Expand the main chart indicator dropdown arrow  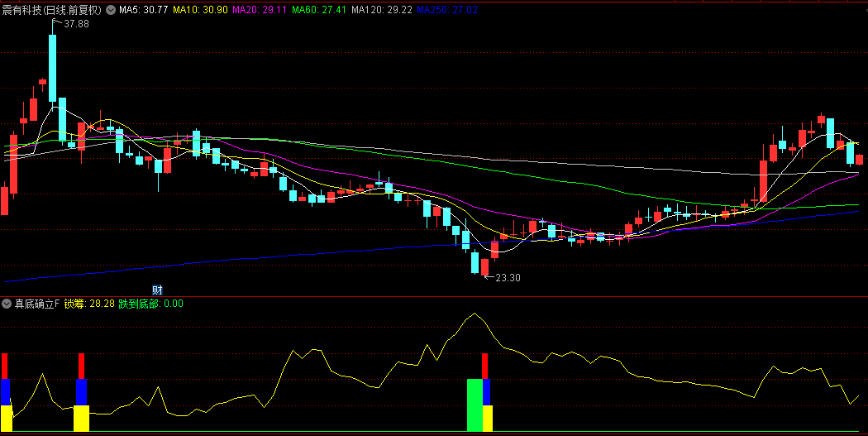coord(111,10)
